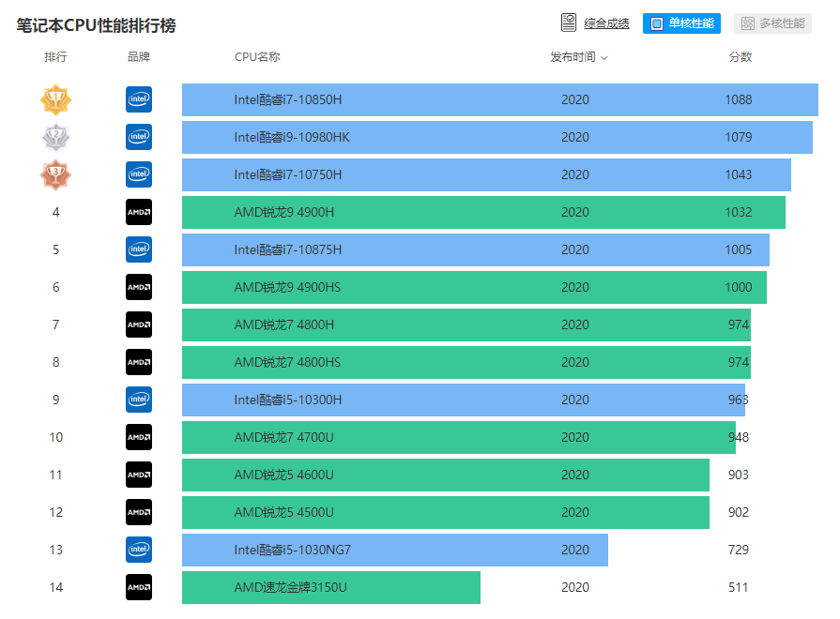Viewport: 840px width, 619px height.
Task: Click the score 963
Action: [x=739, y=400]
